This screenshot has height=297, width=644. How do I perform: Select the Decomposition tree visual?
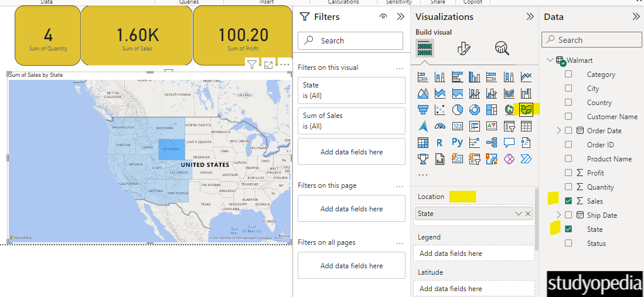[x=492, y=142]
